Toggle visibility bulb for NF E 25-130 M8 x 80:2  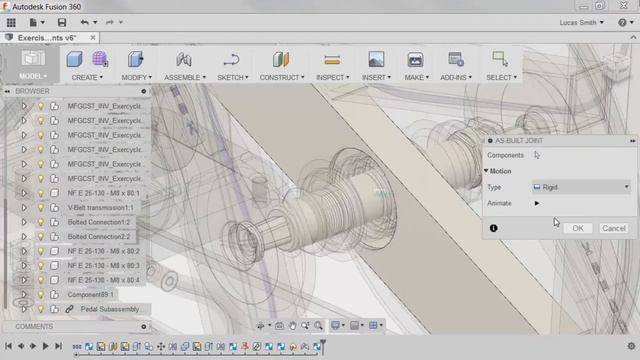point(40,251)
